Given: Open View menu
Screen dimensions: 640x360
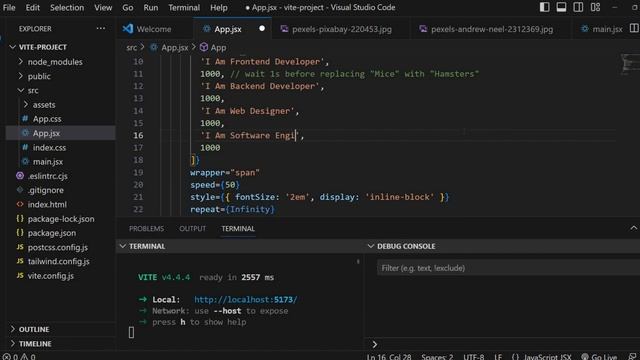Looking at the screenshot, I should (x=103, y=7).
